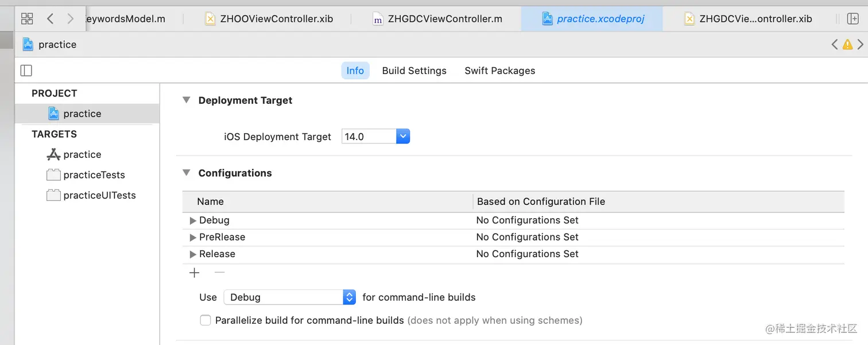This screenshot has height=345, width=868.
Task: Click the plus to add configuration
Action: (x=195, y=273)
